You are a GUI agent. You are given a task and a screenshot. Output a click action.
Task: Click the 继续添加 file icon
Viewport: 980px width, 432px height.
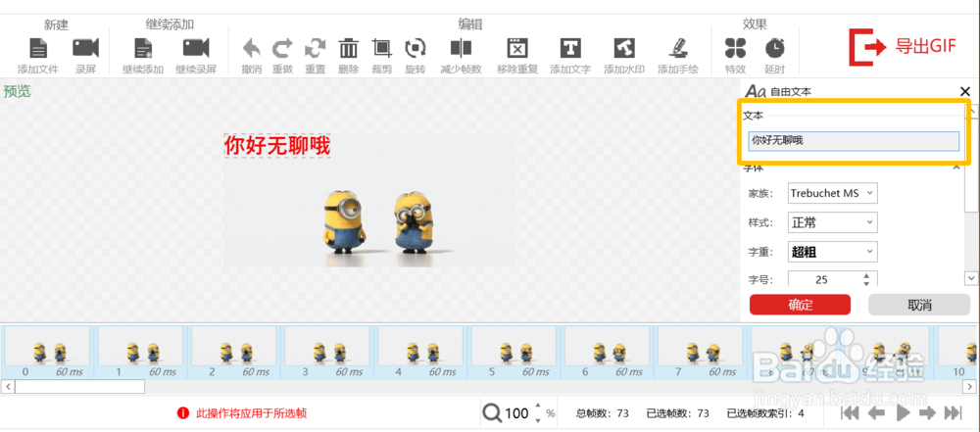click(x=143, y=48)
